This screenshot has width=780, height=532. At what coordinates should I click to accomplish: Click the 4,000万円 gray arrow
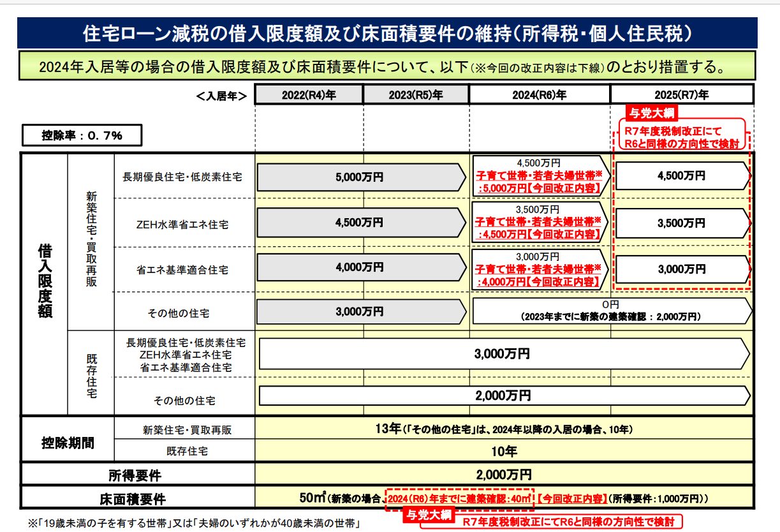(360, 269)
